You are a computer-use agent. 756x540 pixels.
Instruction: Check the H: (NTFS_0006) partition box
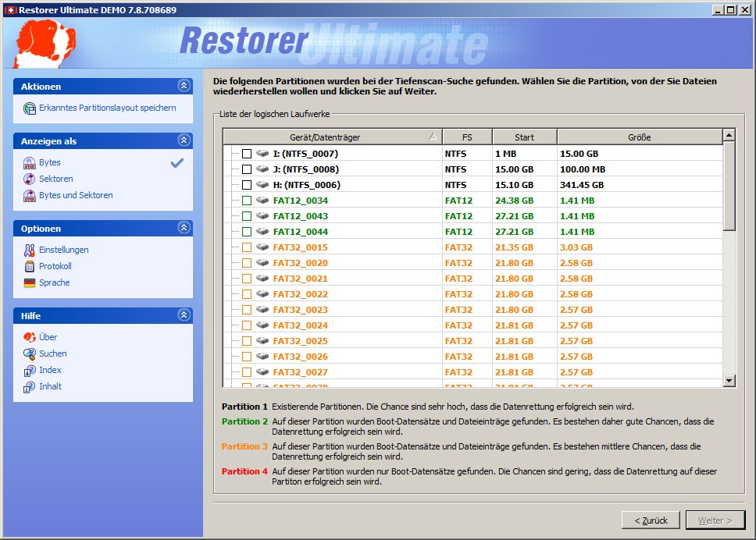[x=247, y=185]
